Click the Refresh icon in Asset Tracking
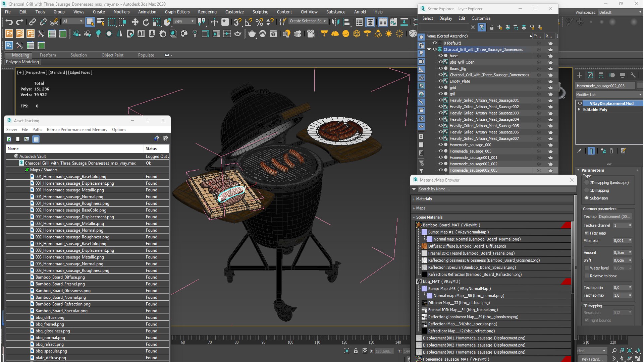The image size is (644, 362). tap(9, 139)
